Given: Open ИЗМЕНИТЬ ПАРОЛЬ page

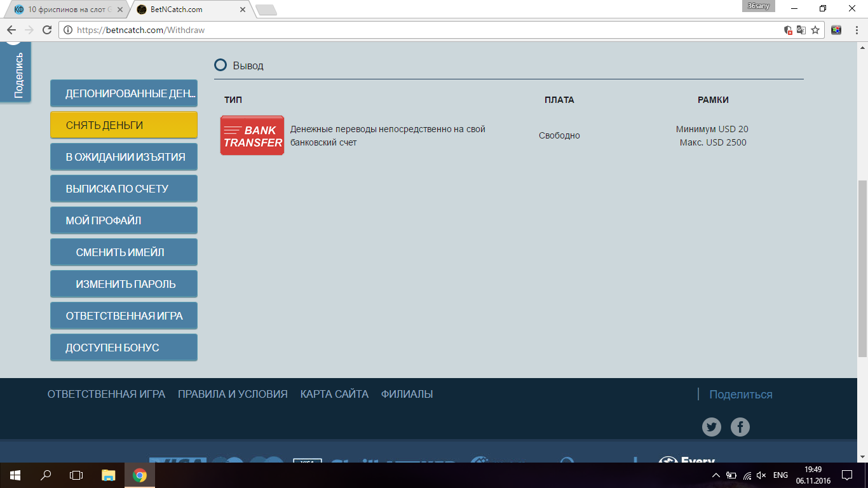Looking at the screenshot, I should click(x=124, y=284).
